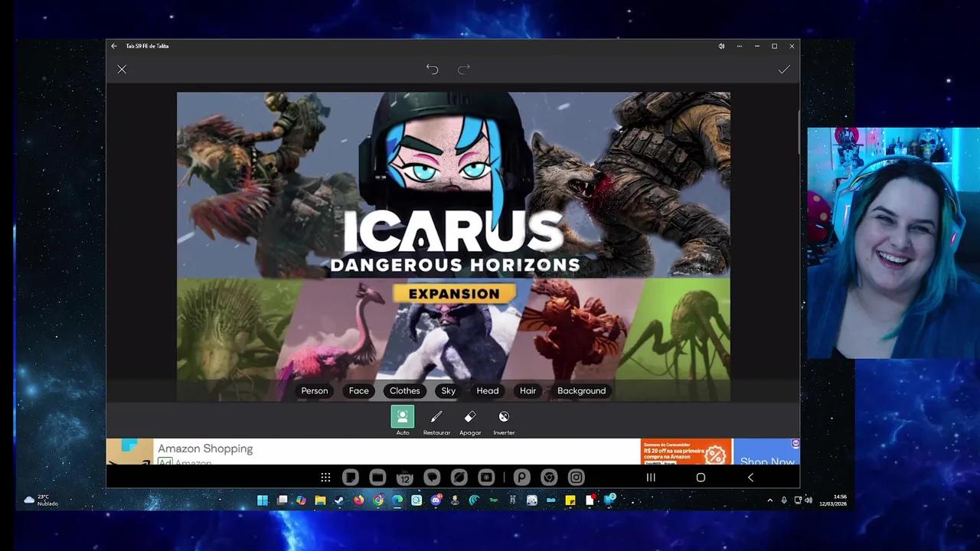Cancel editing with the X icon
The height and width of the screenshot is (551, 980).
click(122, 70)
